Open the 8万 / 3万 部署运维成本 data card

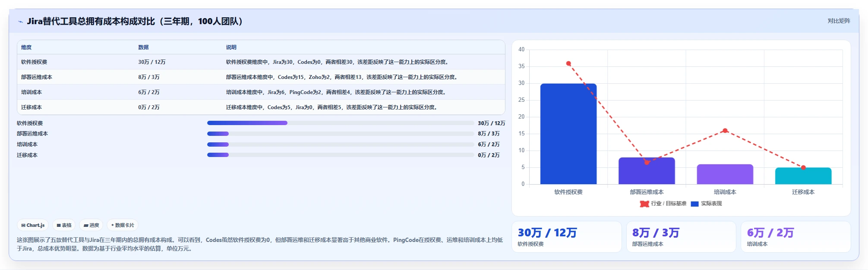681,237
